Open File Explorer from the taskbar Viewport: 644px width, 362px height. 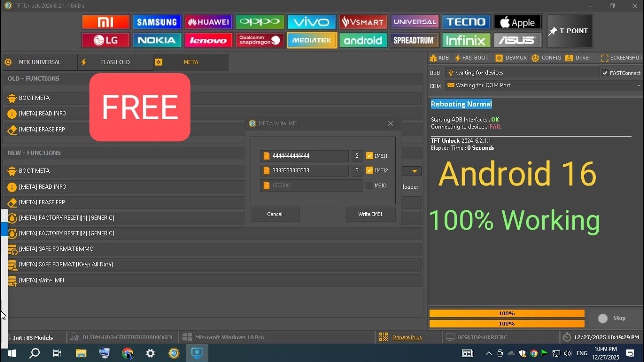click(81, 353)
